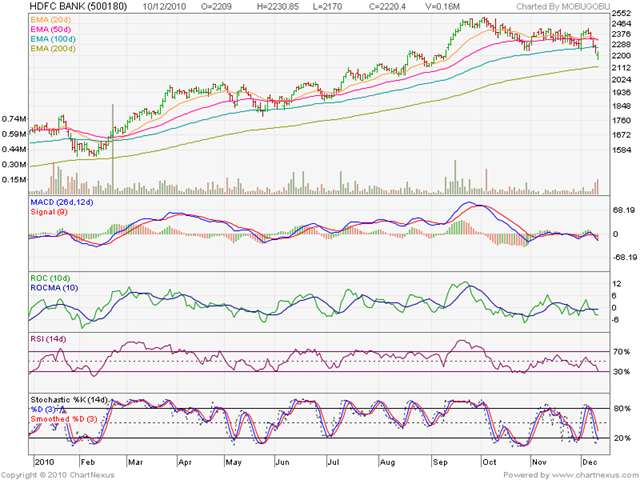Click the 2010 label on the time axis
This screenshot has width=640, height=480.
(x=44, y=462)
